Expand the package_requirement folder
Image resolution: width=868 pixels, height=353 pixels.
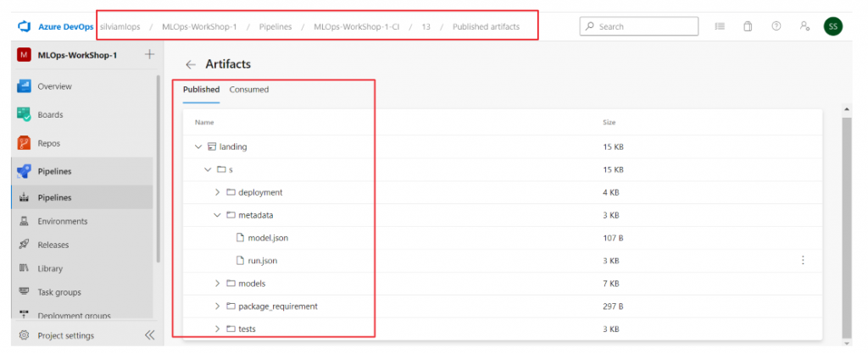(x=217, y=306)
